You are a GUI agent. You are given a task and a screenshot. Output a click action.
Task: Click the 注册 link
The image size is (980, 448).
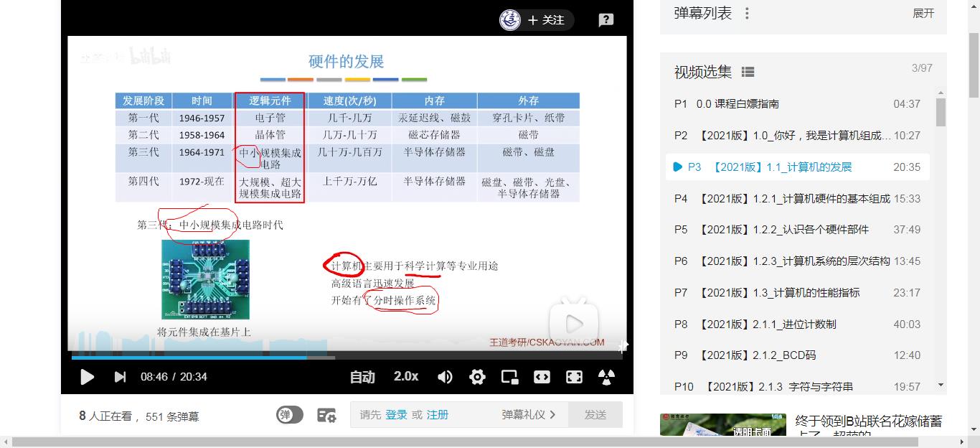438,415
